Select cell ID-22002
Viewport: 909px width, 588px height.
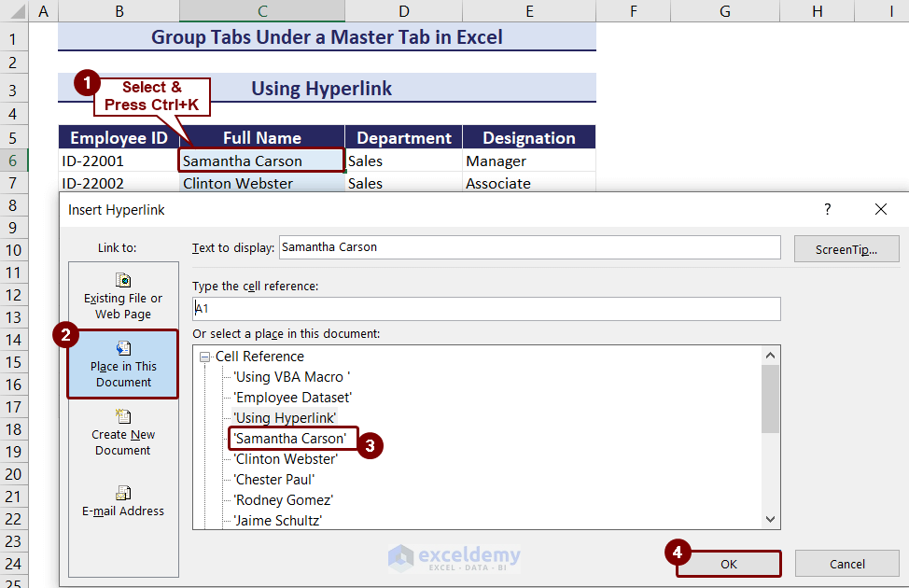[x=119, y=183]
